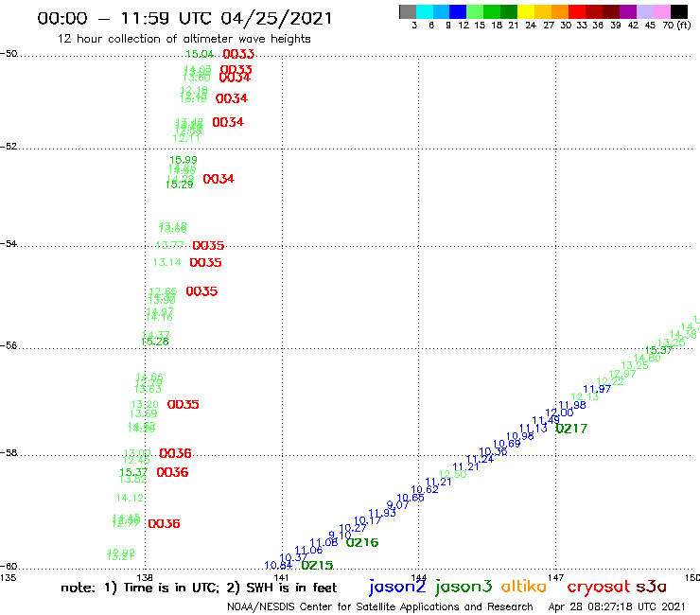
Task: Select the 'cryosat' satellite legend label
Action: tap(599, 587)
